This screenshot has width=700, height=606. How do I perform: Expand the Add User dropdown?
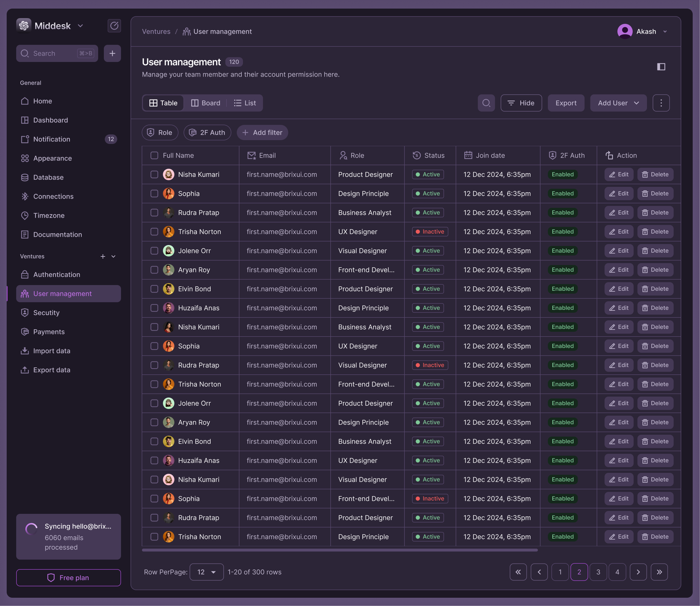618,103
